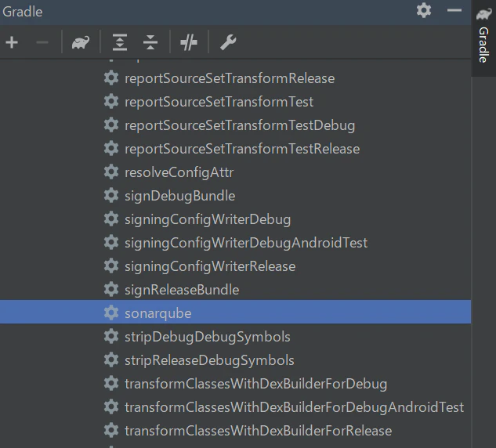Click the gear icon next to reportSourceSetTransformRelease
The height and width of the screenshot is (448, 496).
(x=111, y=78)
